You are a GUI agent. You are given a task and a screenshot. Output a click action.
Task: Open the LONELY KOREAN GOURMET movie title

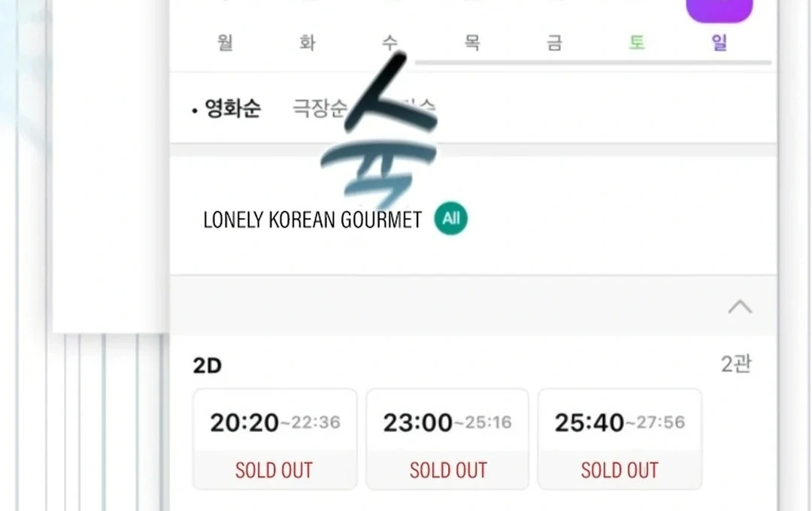pyautogui.click(x=312, y=220)
